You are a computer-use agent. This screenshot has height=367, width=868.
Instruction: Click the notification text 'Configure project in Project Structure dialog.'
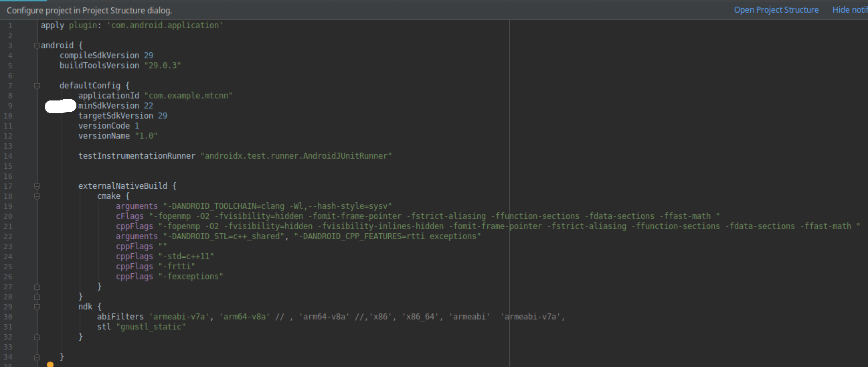tap(89, 10)
